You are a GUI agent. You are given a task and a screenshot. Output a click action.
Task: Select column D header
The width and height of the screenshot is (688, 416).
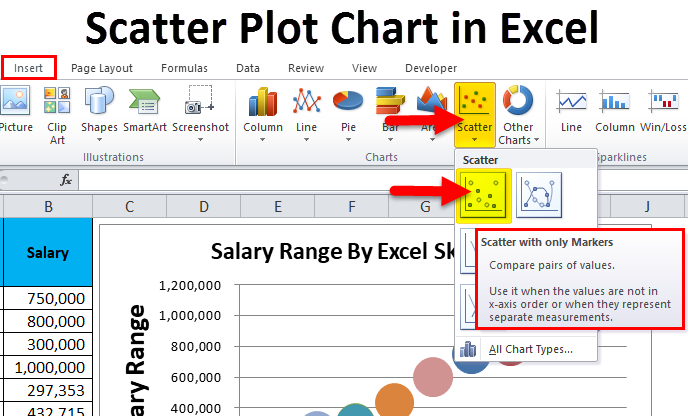tap(204, 206)
